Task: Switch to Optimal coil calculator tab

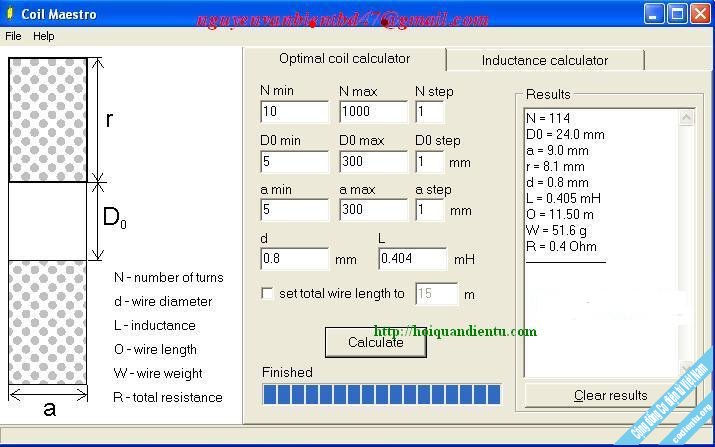Action: (344, 59)
